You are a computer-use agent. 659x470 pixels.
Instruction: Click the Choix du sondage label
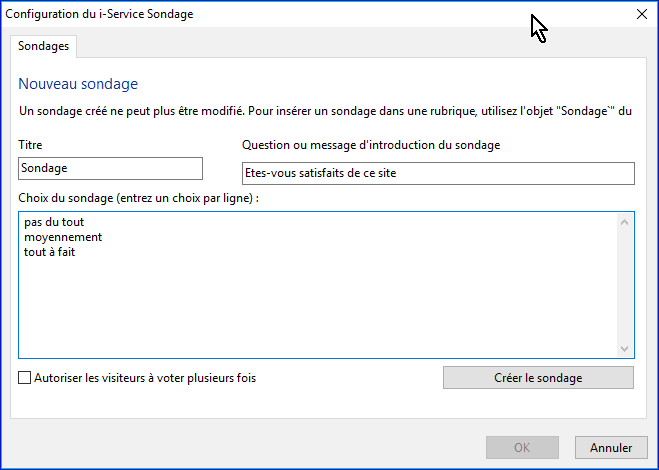pyautogui.click(x=138, y=198)
